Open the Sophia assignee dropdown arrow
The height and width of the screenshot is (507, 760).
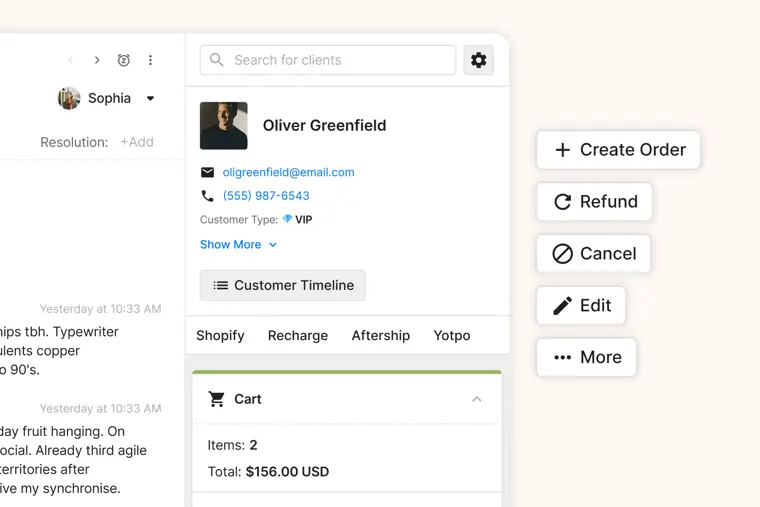(x=150, y=98)
